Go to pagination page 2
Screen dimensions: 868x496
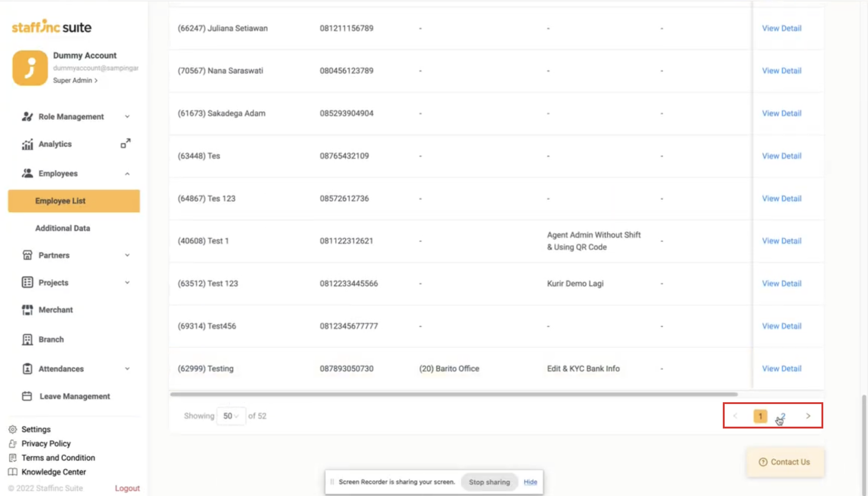(783, 416)
